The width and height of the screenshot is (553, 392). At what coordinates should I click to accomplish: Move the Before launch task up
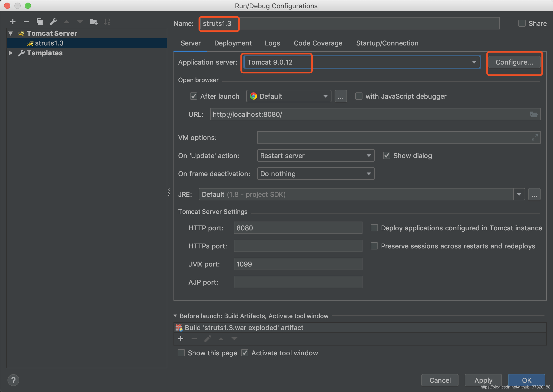click(x=221, y=339)
